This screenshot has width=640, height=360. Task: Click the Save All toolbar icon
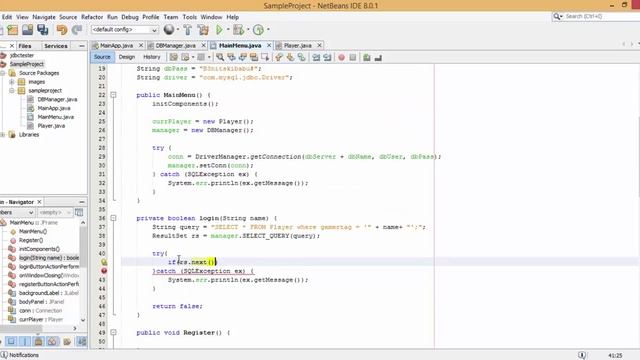click(x=42, y=30)
